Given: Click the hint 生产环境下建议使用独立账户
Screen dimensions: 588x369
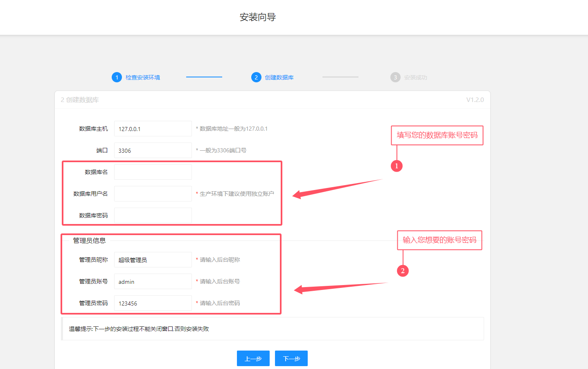Looking at the screenshot, I should point(235,194).
